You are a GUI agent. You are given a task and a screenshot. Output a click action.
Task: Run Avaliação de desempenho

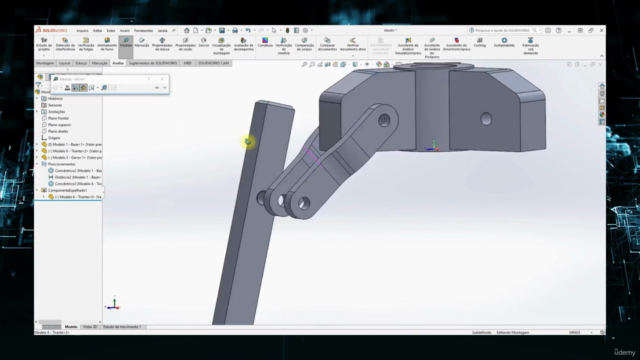click(244, 45)
